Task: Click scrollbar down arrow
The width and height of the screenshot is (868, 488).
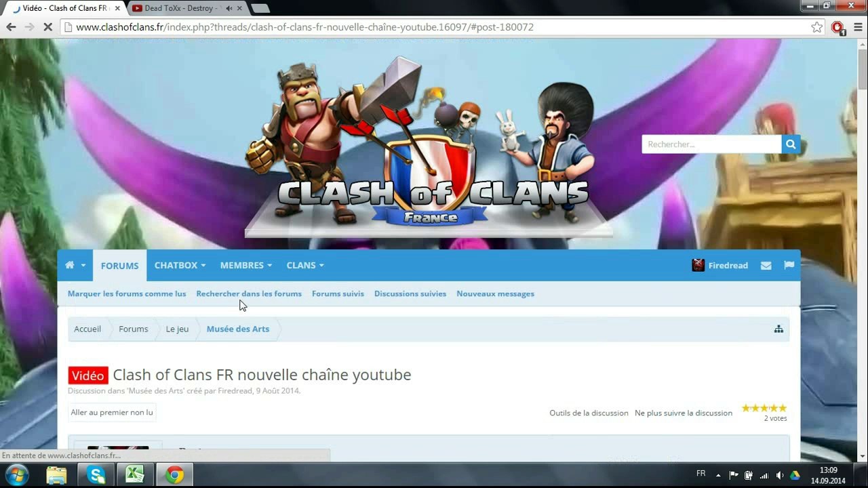Action: coord(862,457)
